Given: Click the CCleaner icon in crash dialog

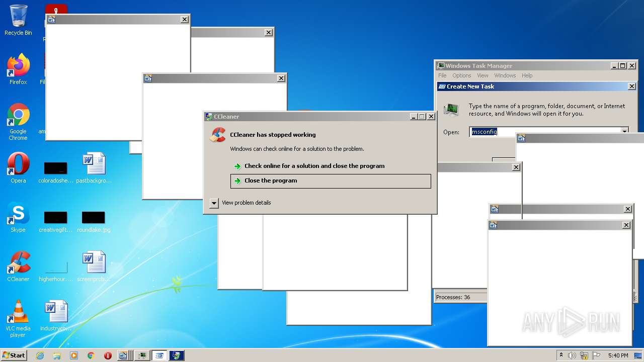Looking at the screenshot, I should point(218,135).
